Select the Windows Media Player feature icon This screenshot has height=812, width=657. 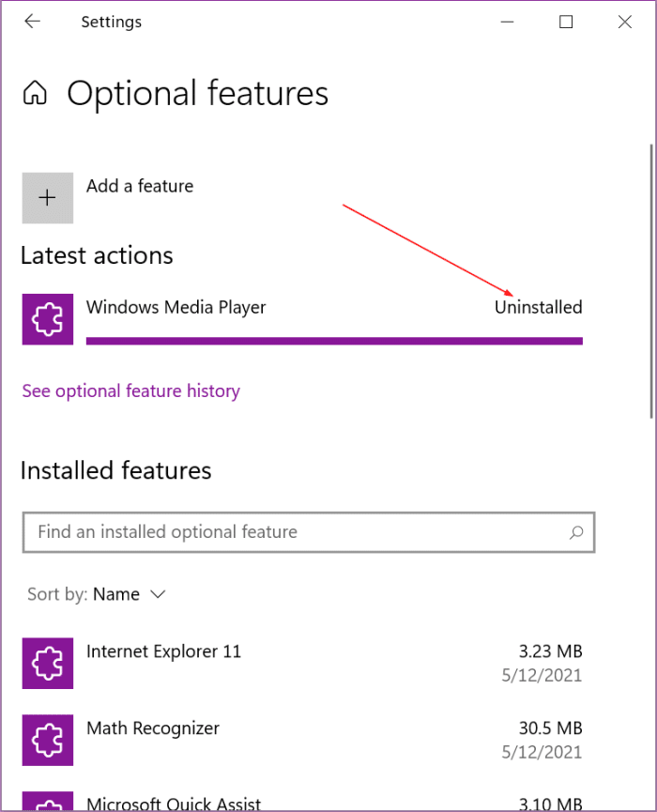click(47, 319)
